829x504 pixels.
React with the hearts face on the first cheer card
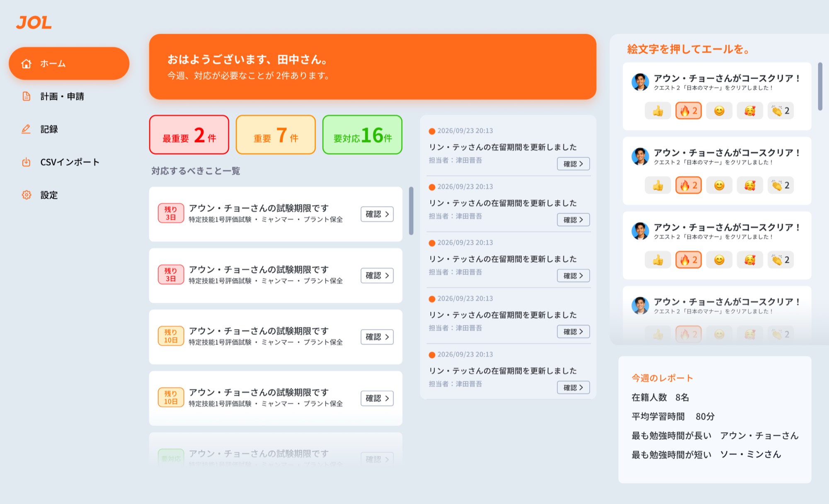[750, 111]
